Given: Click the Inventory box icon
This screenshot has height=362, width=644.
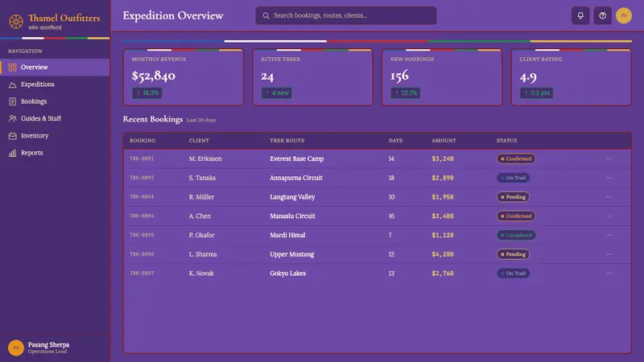Looking at the screenshot, I should (x=12, y=136).
